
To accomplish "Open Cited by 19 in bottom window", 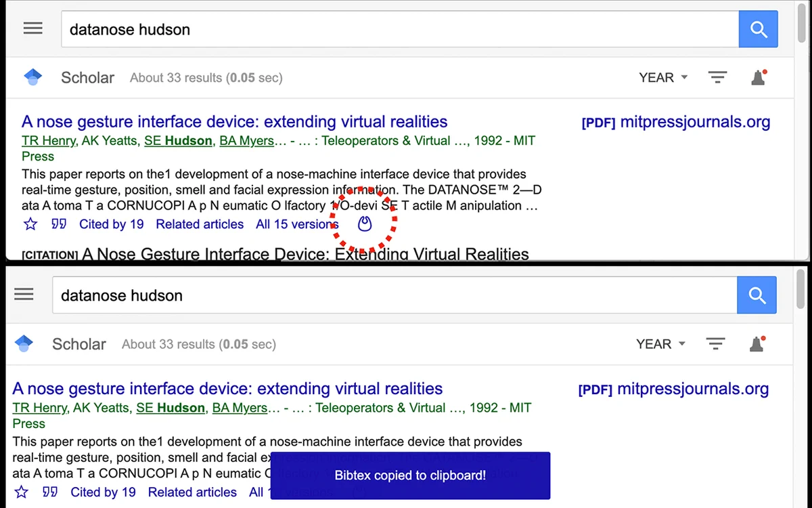I will click(x=103, y=492).
